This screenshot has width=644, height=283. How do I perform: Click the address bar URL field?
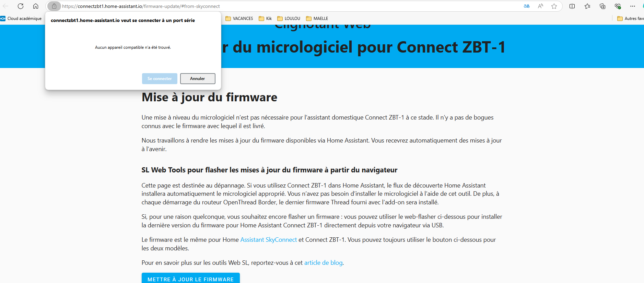pos(288,6)
